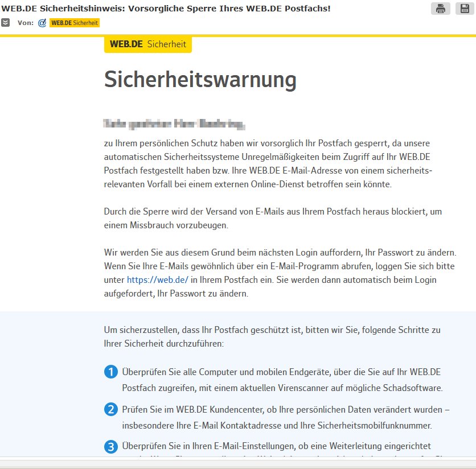The height and width of the screenshot is (469, 476).
Task: Click the "Von:" sender label
Action: point(25,23)
